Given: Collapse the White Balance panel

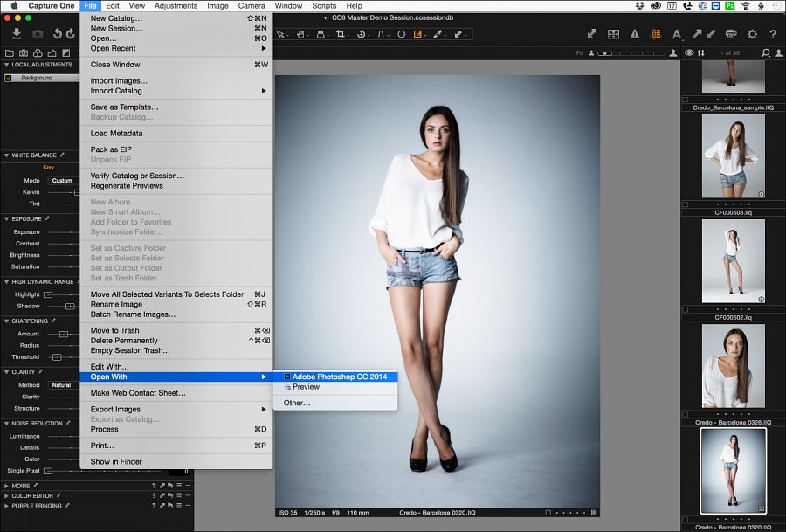Looking at the screenshot, I should pos(7,155).
